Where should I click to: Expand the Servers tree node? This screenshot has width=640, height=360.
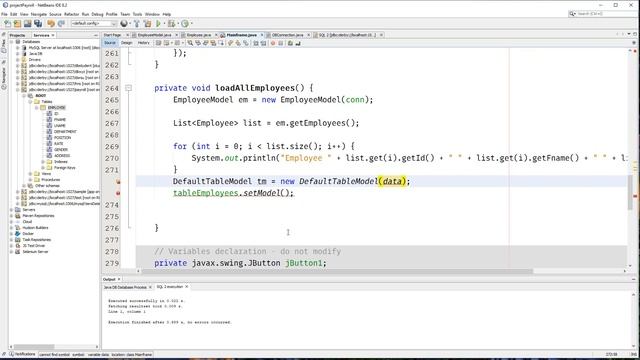click(x=12, y=210)
